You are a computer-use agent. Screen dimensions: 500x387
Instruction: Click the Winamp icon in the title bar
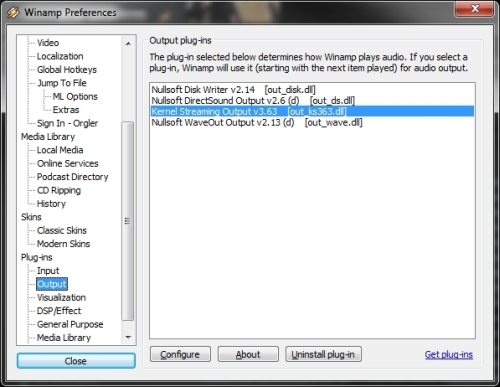coord(13,12)
